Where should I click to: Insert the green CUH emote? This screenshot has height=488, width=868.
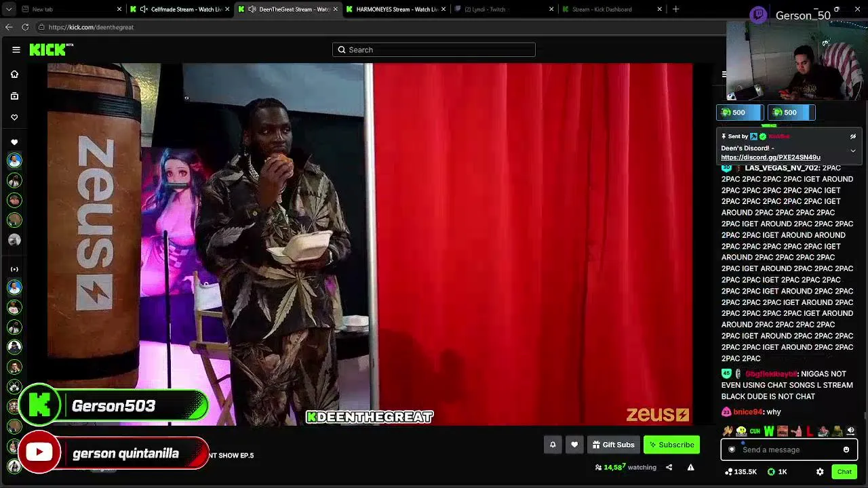[x=755, y=431]
